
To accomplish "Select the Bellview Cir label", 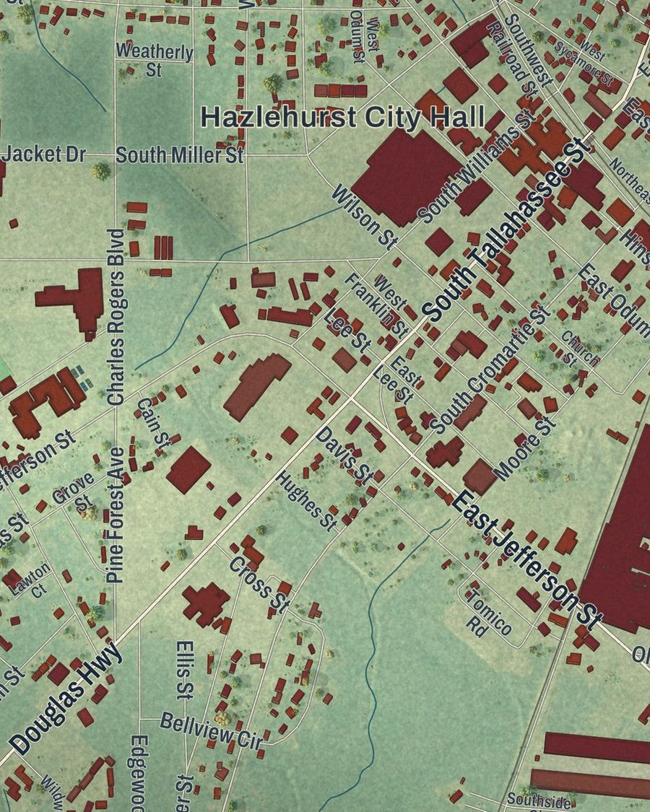I will (211, 731).
